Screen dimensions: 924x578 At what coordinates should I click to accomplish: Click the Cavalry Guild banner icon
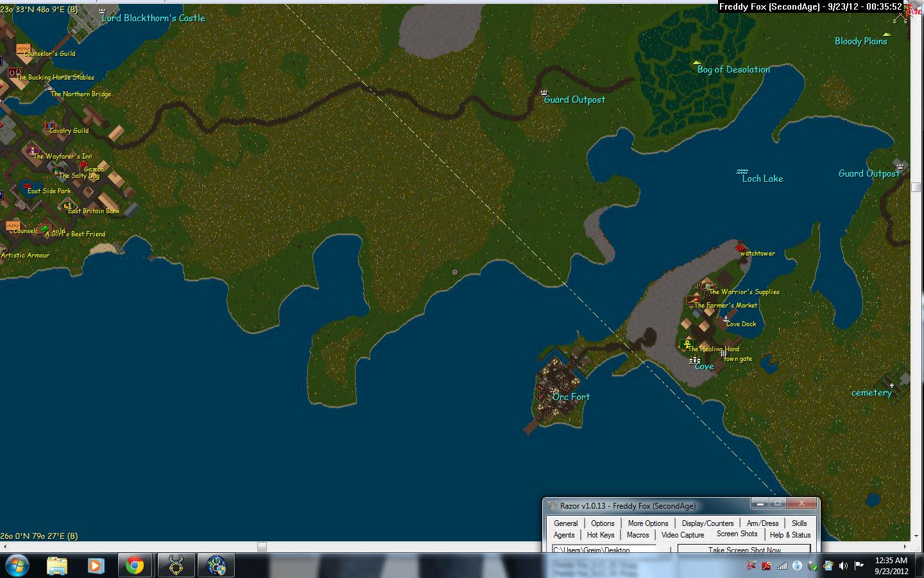click(49, 125)
